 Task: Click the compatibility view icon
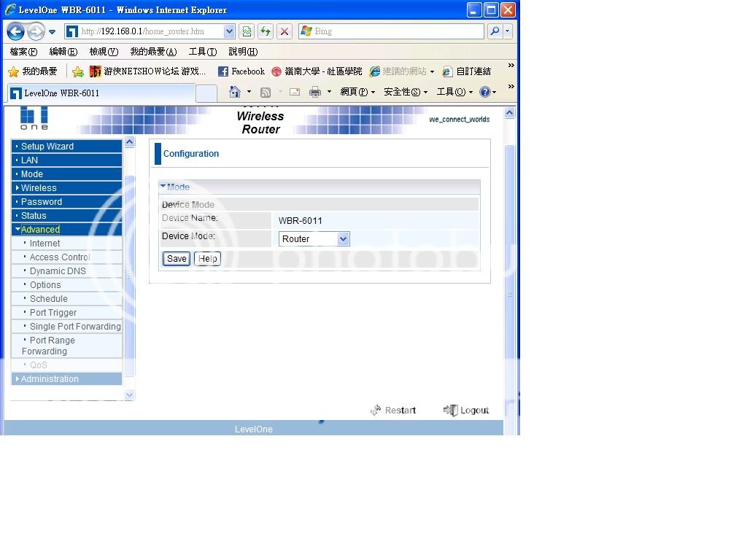tap(247, 31)
